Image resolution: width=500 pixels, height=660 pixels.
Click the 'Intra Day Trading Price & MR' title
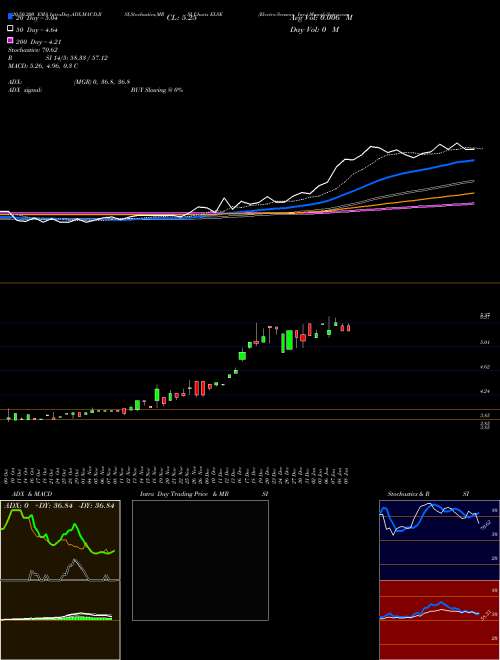[184, 493]
